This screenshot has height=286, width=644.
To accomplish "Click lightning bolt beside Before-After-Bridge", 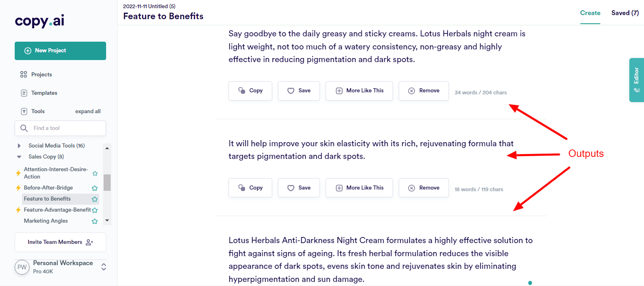I will tap(18, 188).
